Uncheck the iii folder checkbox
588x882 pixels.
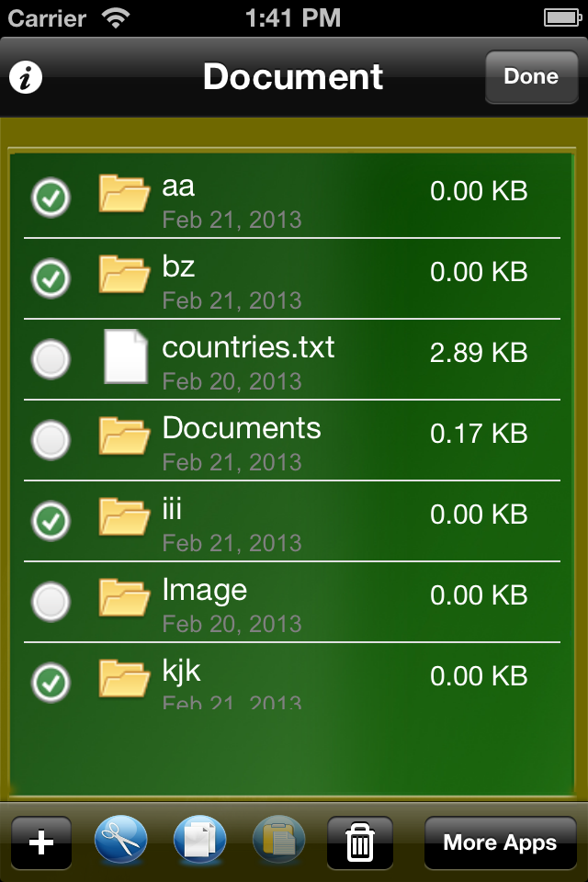(x=51, y=521)
